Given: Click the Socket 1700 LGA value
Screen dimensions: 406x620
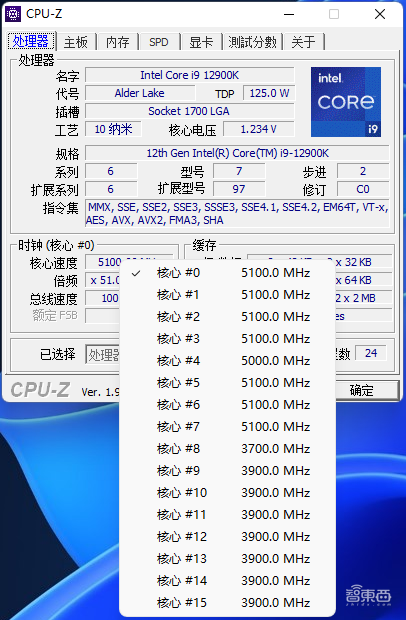Looking at the screenshot, I should (x=190, y=111).
